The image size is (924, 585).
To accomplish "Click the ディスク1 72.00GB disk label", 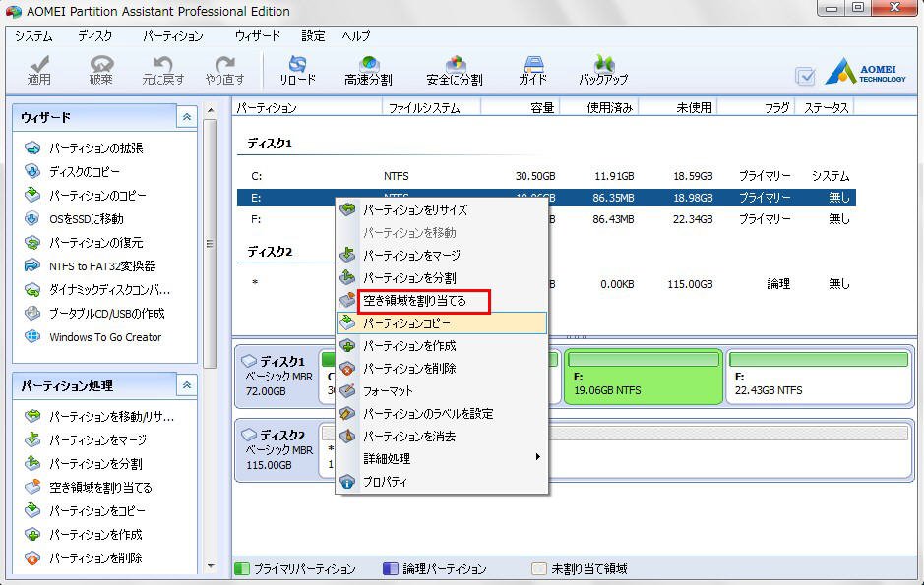I will [x=277, y=376].
